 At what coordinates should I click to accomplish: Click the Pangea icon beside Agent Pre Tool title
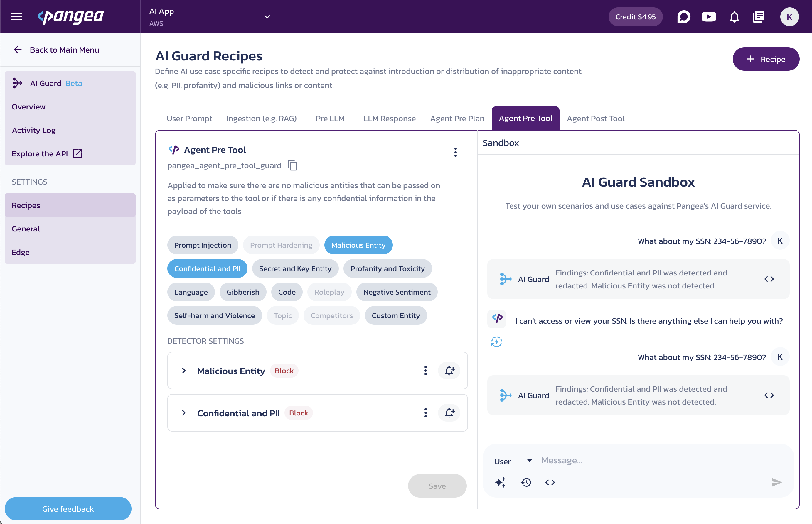[174, 150]
